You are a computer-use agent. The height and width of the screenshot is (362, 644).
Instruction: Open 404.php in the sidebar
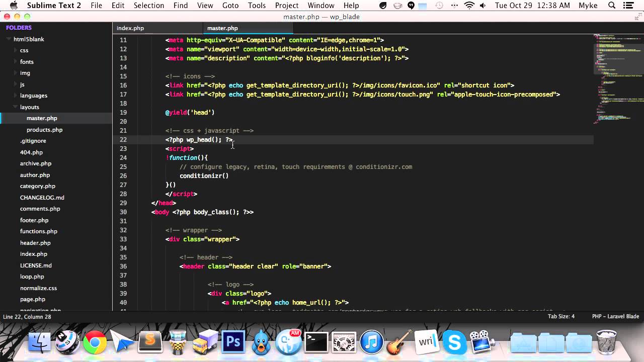[x=31, y=152]
